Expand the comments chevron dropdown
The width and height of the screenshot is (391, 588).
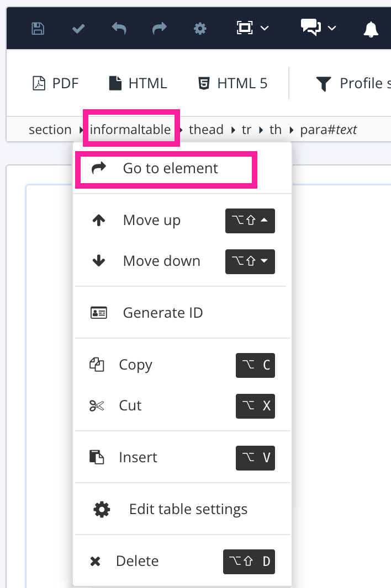tap(331, 29)
